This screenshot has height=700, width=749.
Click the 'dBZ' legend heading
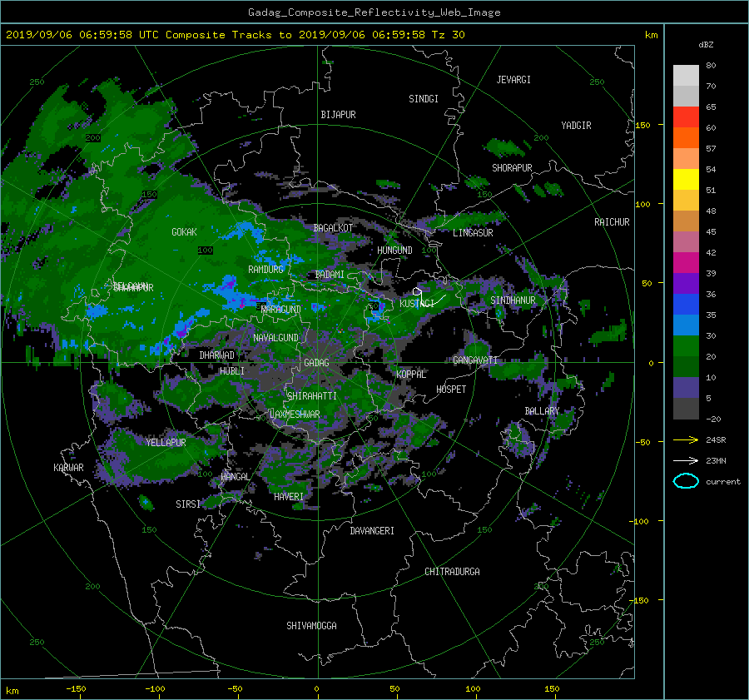pos(706,44)
